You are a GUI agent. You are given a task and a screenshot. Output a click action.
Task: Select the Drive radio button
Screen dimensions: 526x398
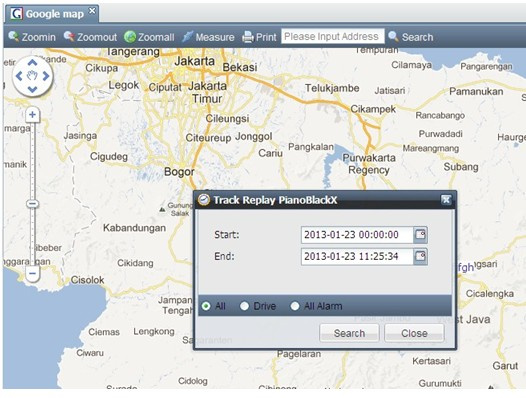(x=244, y=306)
